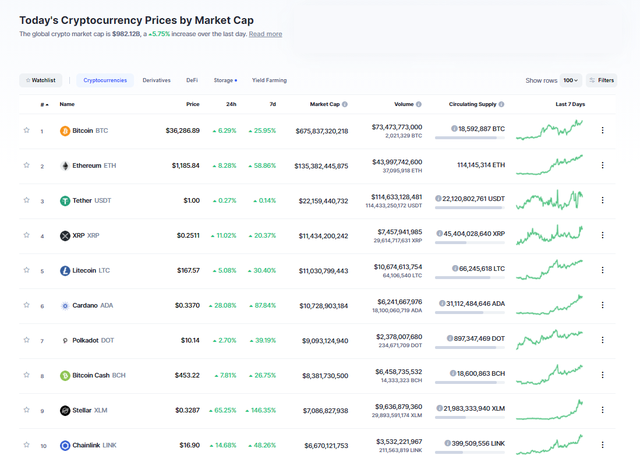Viewport: 640px width, 462px height.
Task: Click the Stellar logo icon
Action: pos(65,410)
